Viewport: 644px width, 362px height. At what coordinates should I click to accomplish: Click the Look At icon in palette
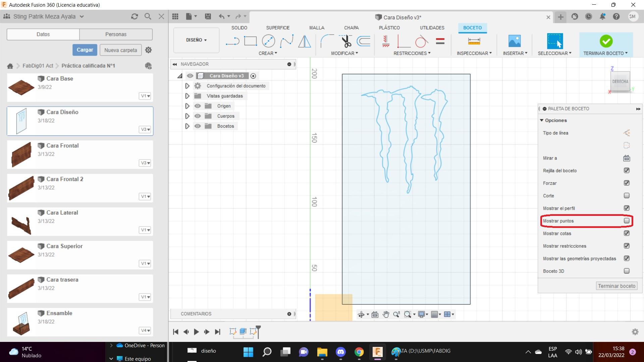tap(626, 158)
